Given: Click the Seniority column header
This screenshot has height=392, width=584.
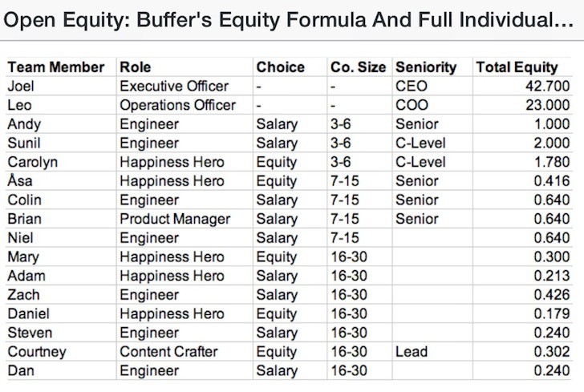Looking at the screenshot, I should [x=426, y=67].
